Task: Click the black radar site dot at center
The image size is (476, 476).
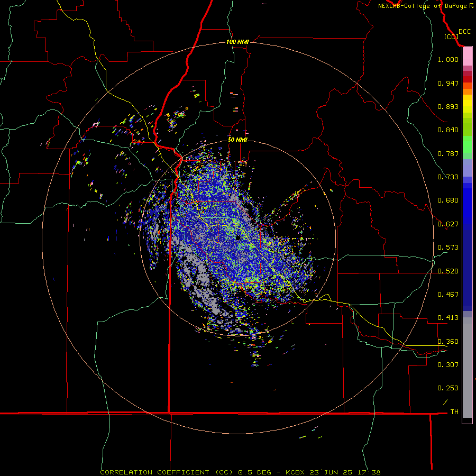Action: point(239,238)
